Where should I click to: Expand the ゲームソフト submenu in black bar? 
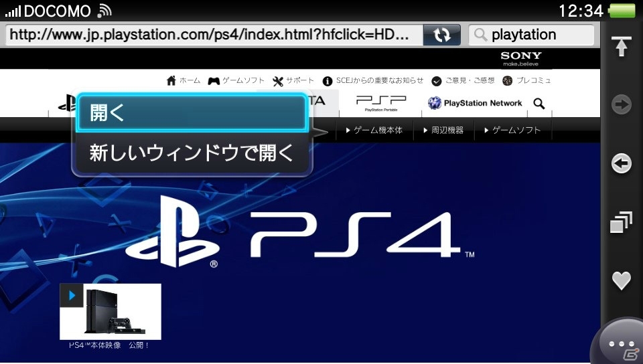pyautogui.click(x=512, y=130)
